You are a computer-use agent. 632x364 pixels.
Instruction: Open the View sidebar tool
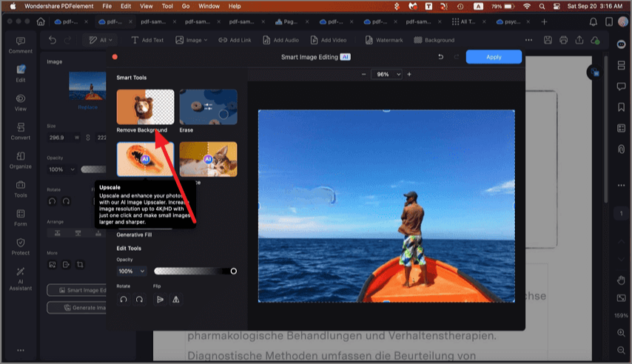(21, 103)
